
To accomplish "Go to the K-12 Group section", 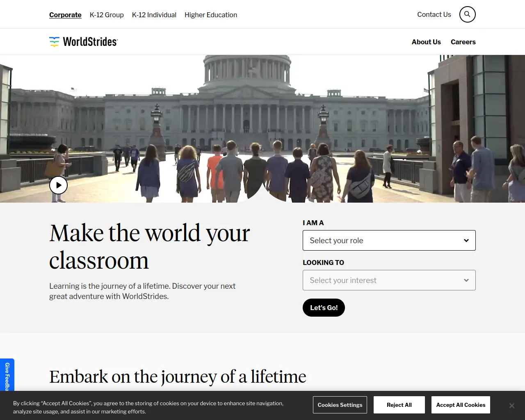I will [107, 15].
